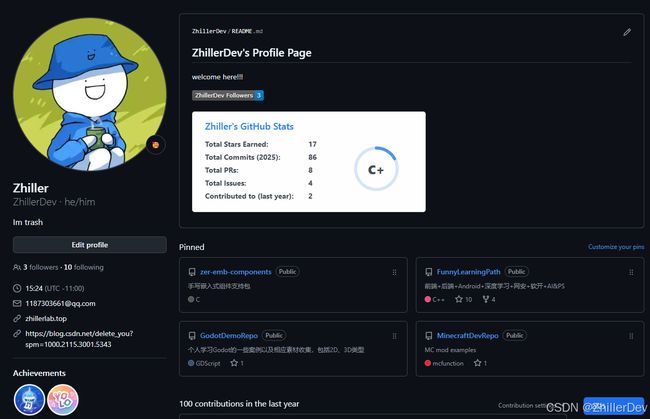Click the Edit profile button
The width and height of the screenshot is (650, 419).
tap(90, 245)
